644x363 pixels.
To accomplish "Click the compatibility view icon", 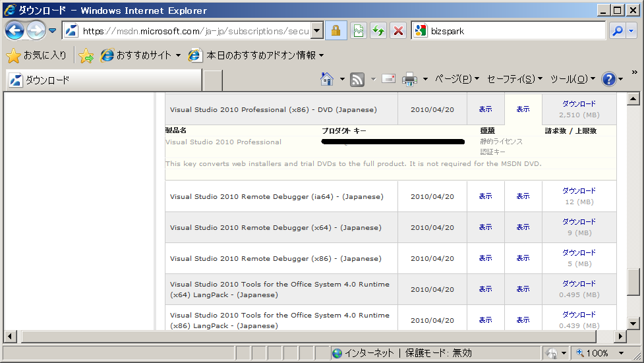I will click(359, 31).
